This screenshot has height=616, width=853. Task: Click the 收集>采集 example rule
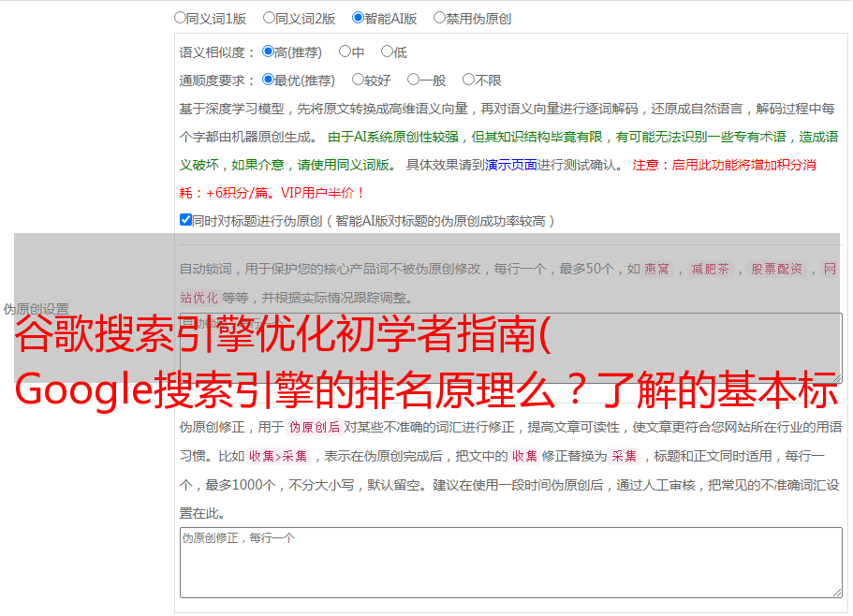pyautogui.click(x=278, y=456)
